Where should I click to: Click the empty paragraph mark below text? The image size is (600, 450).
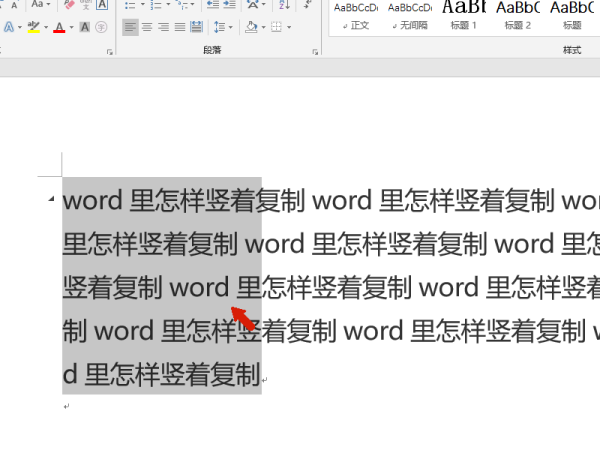[67, 406]
